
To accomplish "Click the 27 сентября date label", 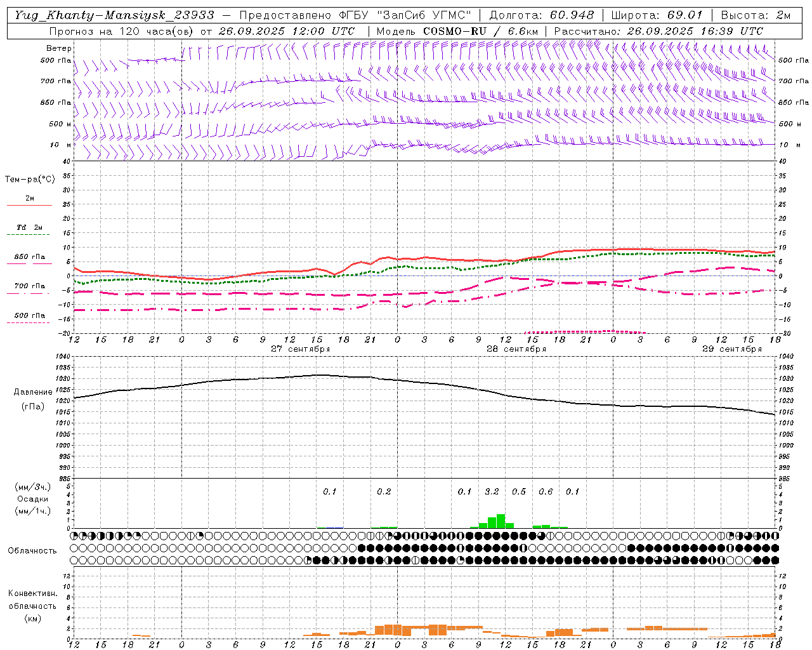I will pyautogui.click(x=301, y=349).
